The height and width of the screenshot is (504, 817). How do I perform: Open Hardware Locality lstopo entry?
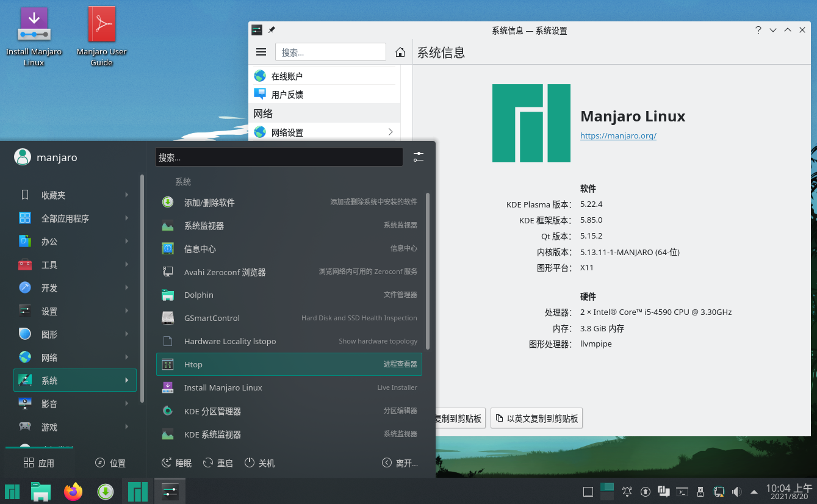tap(289, 341)
